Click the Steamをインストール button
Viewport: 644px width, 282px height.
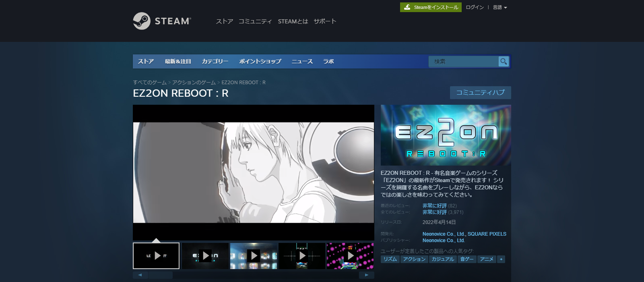point(431,7)
